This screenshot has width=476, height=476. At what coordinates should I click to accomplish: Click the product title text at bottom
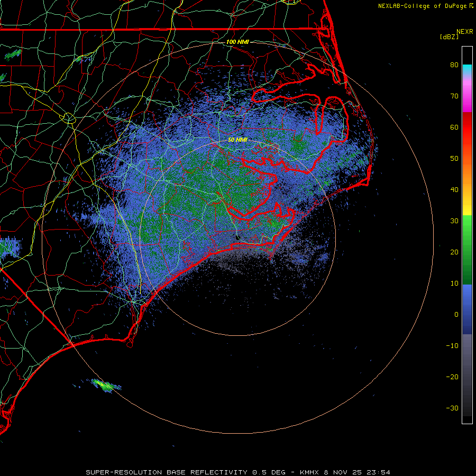237,472
